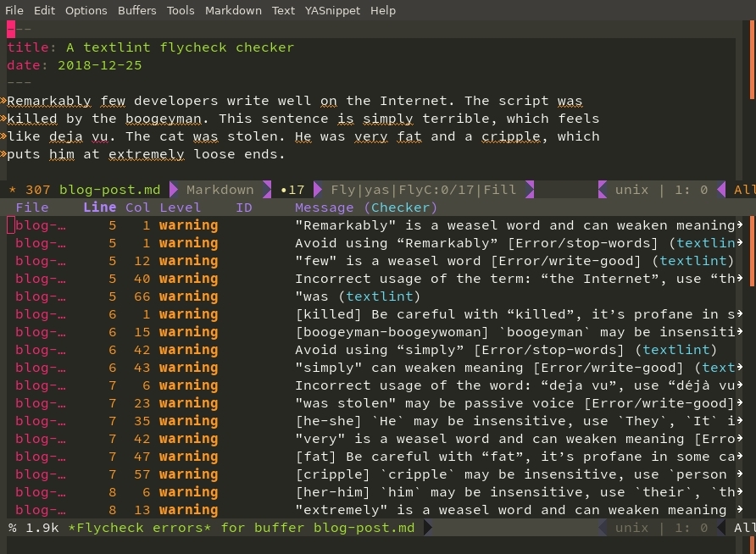The image size is (756, 554).
Task: Open the Help menu
Action: click(383, 10)
